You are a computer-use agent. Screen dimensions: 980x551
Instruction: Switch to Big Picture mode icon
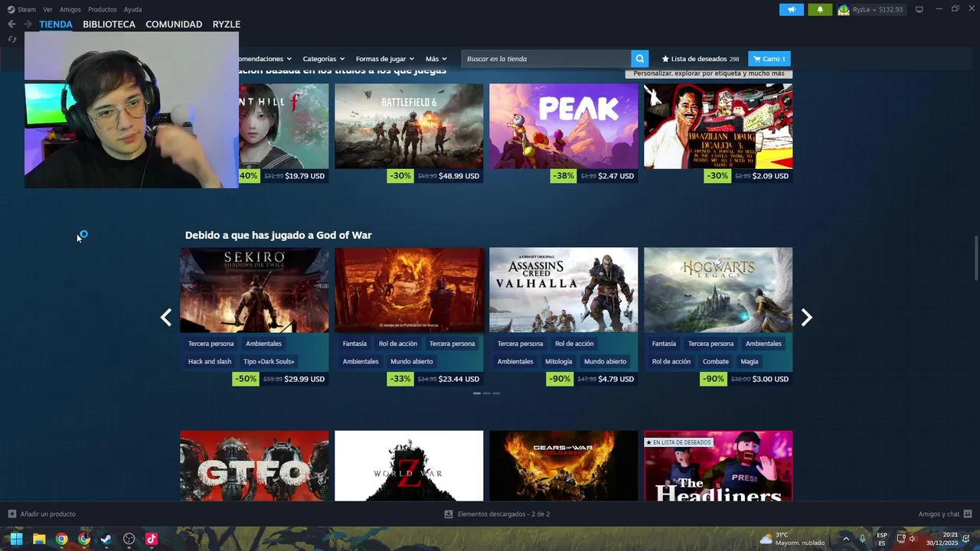[x=920, y=9]
